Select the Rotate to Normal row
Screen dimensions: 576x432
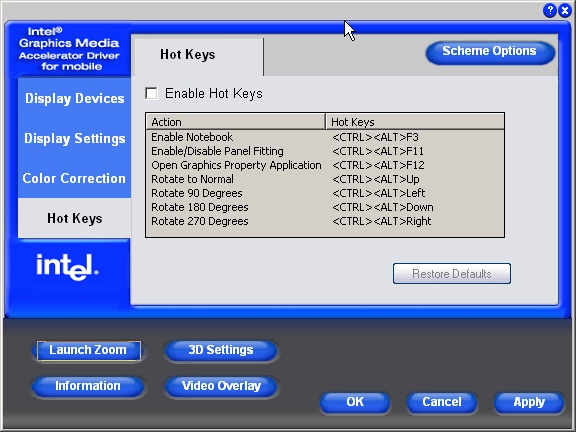click(x=325, y=179)
